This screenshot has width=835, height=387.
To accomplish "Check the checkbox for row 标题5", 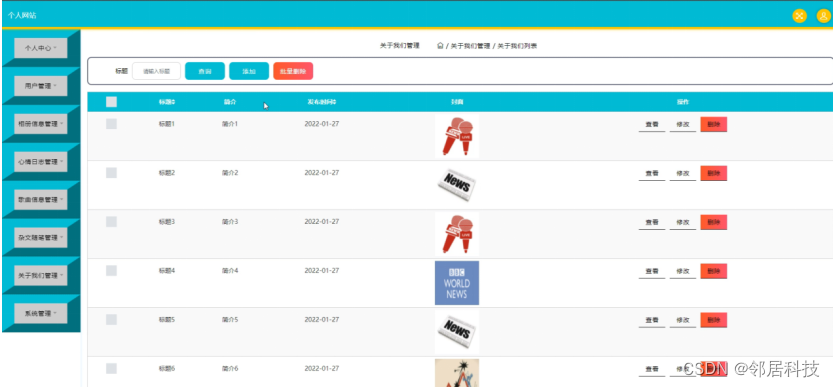I will 111,320.
